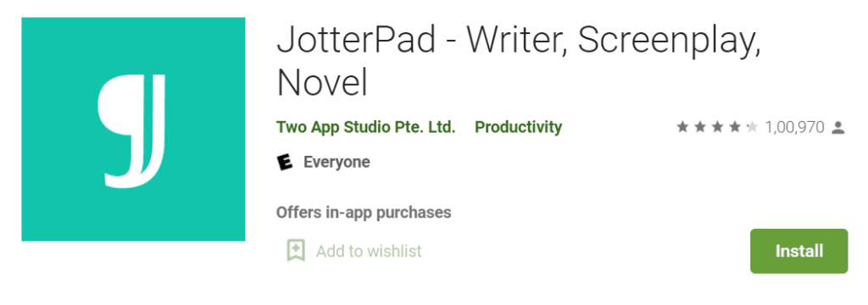The height and width of the screenshot is (305, 868).
Task: Click the partially filled fifth star
Action: (752, 127)
